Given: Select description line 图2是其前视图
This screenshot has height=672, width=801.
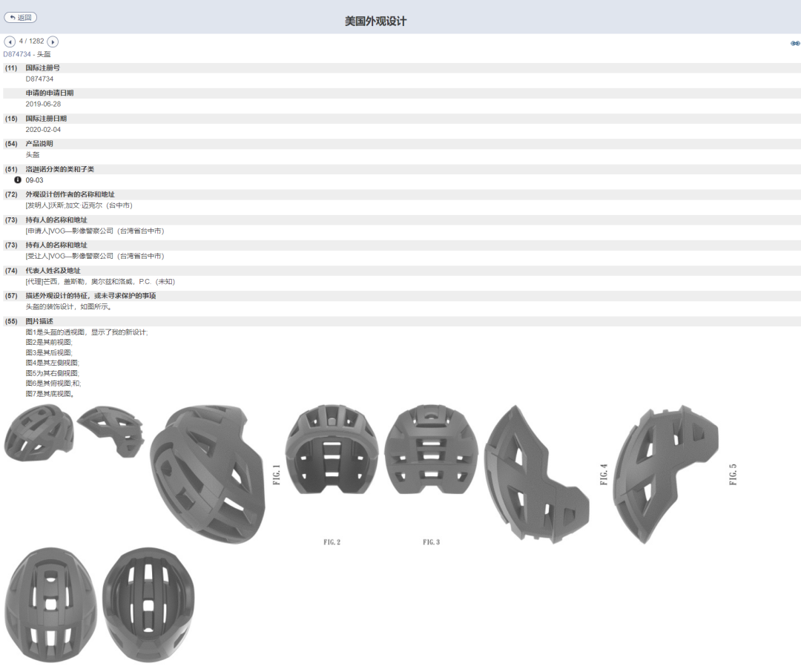Looking at the screenshot, I should tap(49, 343).
